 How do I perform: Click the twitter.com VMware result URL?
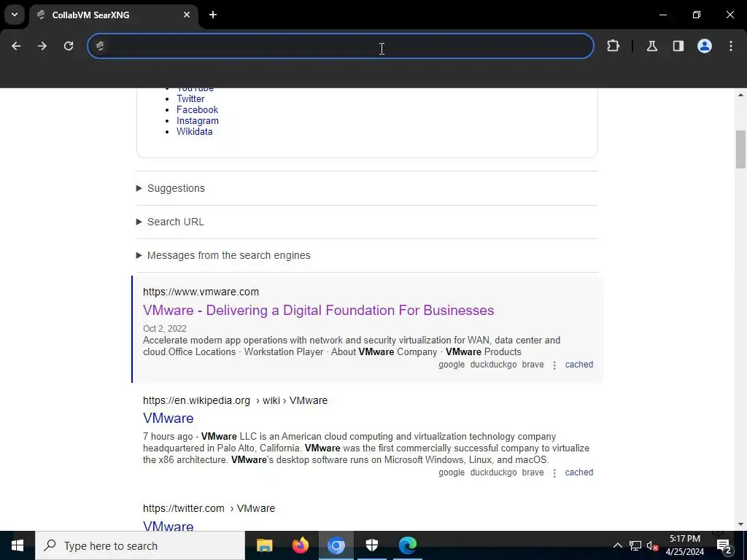coord(209,508)
